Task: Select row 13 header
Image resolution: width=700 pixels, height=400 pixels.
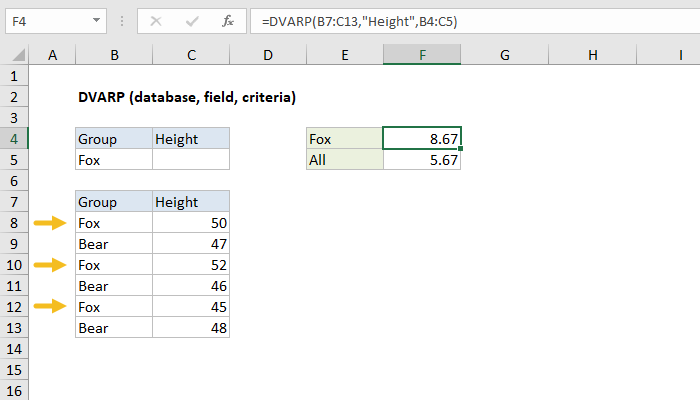Action: [14, 328]
